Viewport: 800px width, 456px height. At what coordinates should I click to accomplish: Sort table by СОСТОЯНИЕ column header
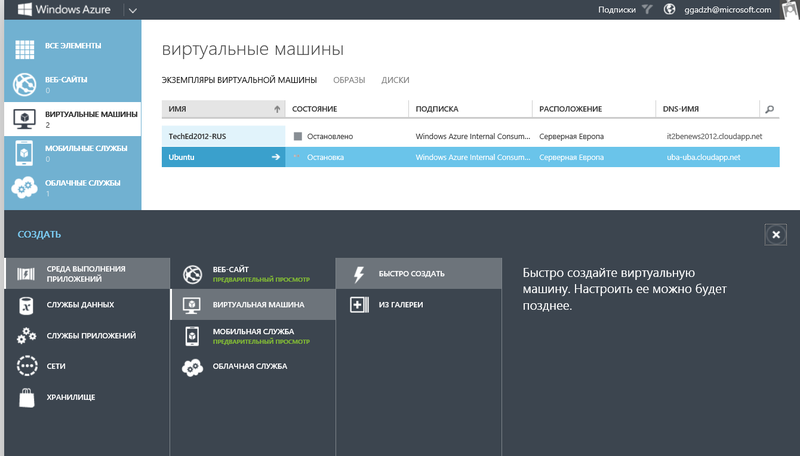[315, 109]
